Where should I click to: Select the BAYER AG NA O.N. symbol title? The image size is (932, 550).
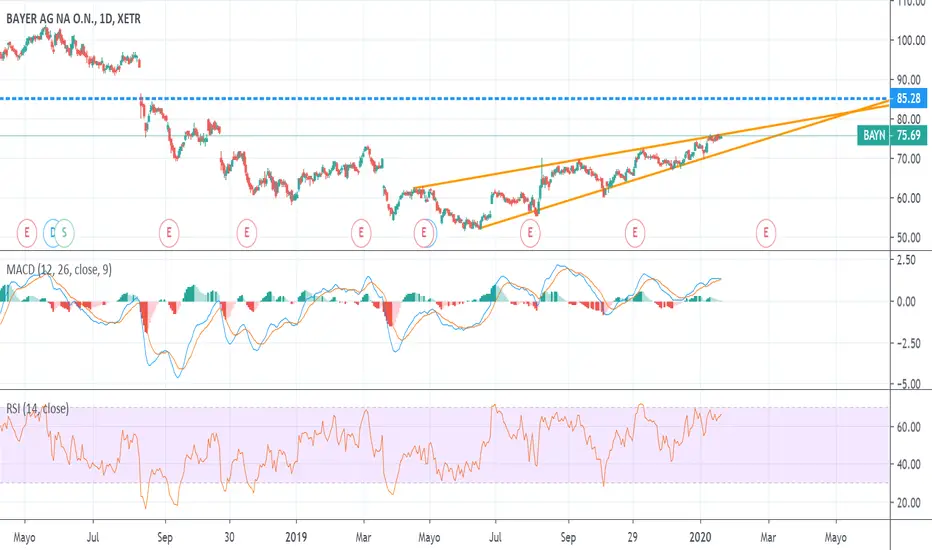click(x=73, y=19)
